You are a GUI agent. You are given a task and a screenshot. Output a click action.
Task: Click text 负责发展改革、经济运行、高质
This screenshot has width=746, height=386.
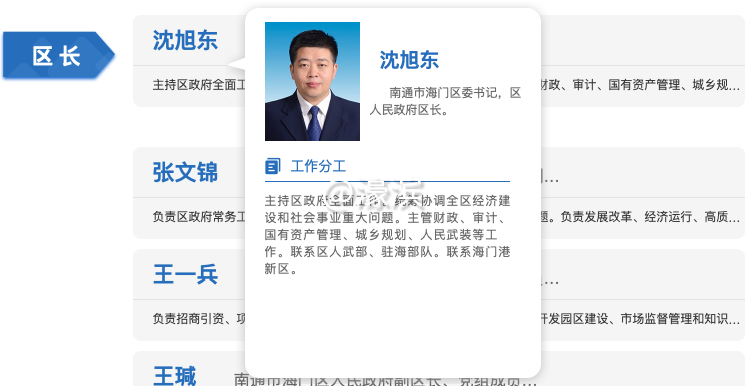coord(650,217)
